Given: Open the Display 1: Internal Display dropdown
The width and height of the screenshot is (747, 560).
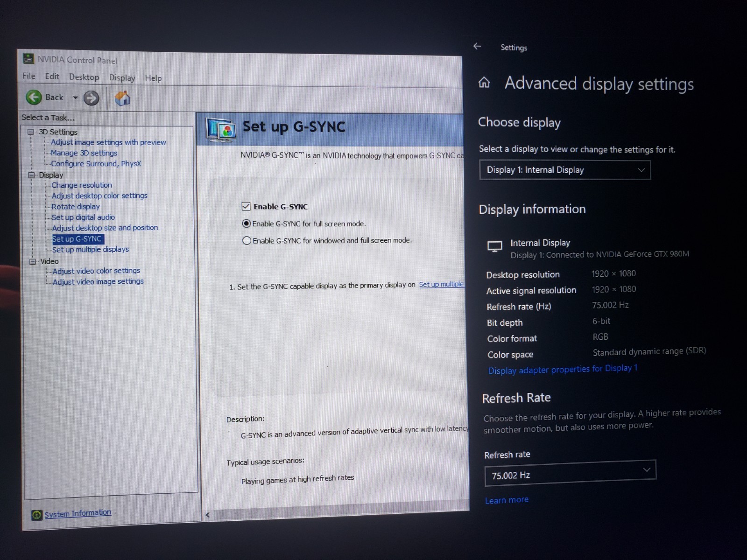Looking at the screenshot, I should point(565,170).
